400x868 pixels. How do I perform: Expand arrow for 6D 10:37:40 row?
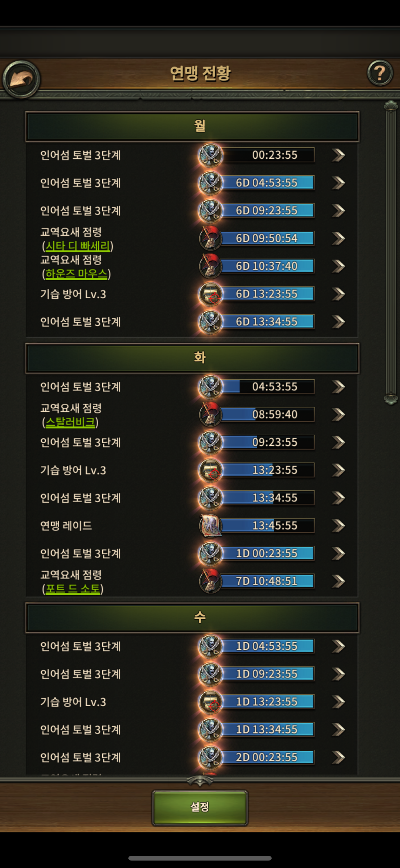(338, 266)
